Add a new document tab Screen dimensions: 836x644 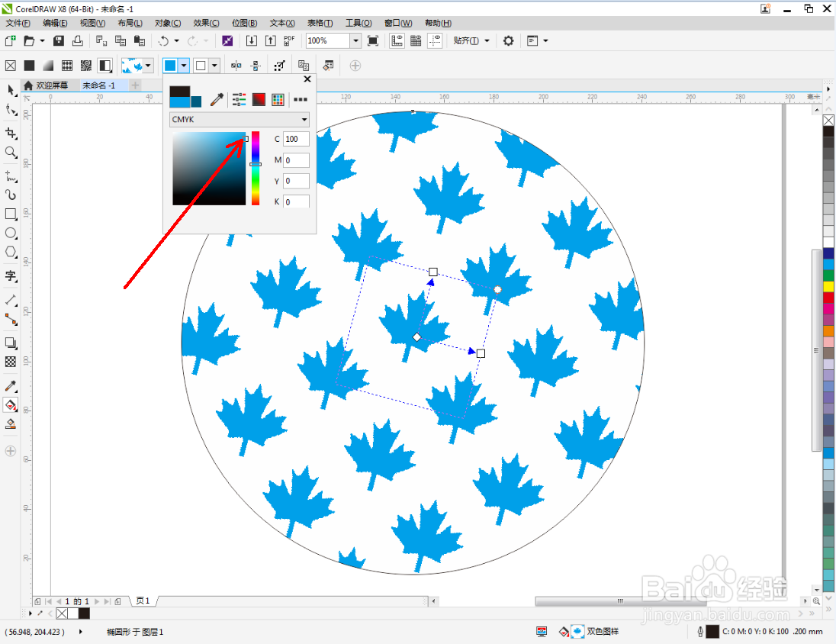136,85
